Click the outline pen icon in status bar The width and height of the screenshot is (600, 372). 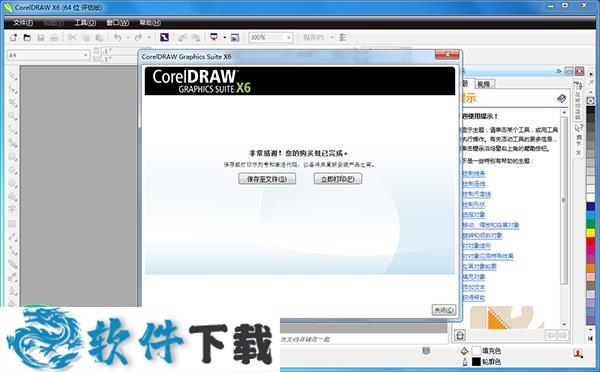point(465,361)
